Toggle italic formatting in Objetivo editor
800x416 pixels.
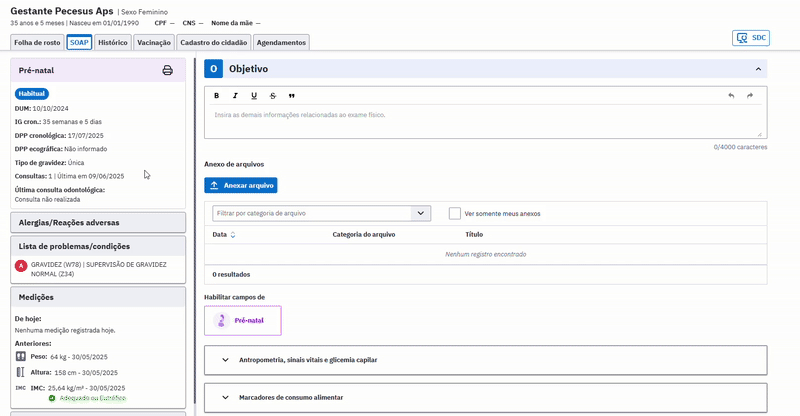[235, 96]
